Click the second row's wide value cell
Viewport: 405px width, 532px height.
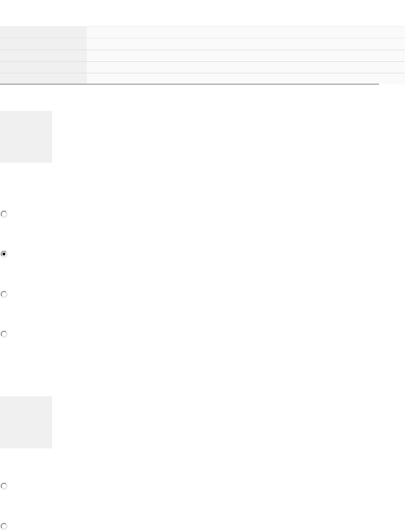point(245,44)
